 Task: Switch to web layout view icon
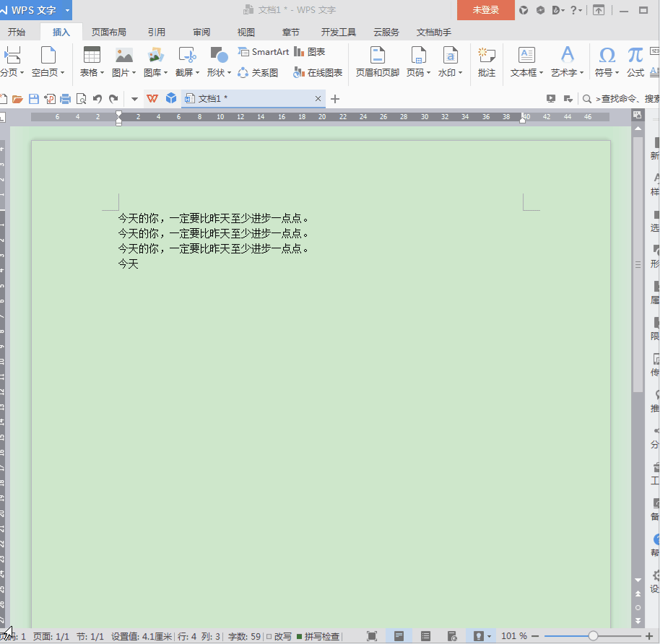pyautogui.click(x=452, y=636)
